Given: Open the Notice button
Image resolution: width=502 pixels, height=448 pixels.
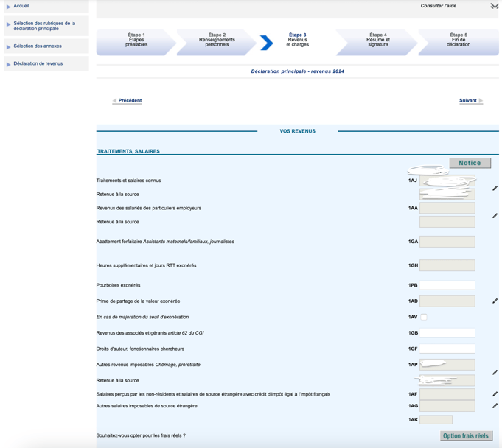Looking at the screenshot, I should tap(470, 163).
